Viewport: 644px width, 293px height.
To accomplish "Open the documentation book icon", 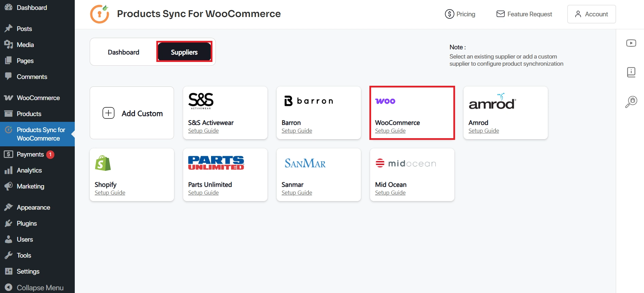I will click(x=631, y=72).
